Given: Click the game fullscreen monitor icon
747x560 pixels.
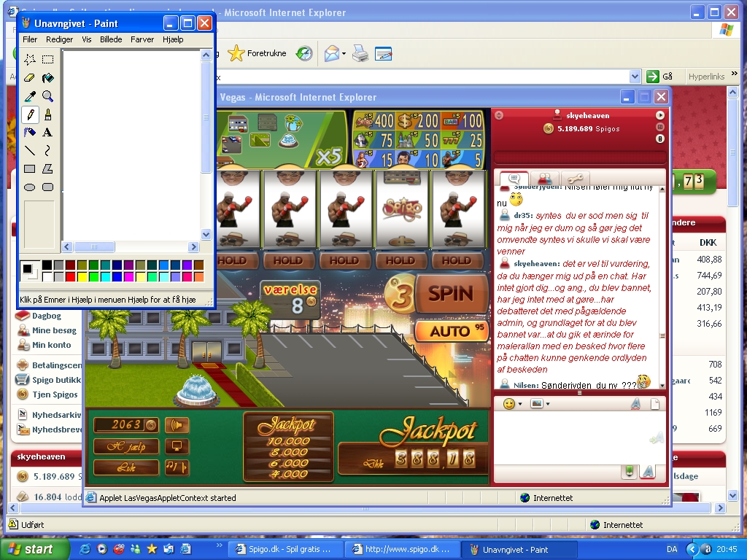Looking at the screenshot, I should pos(177,446).
